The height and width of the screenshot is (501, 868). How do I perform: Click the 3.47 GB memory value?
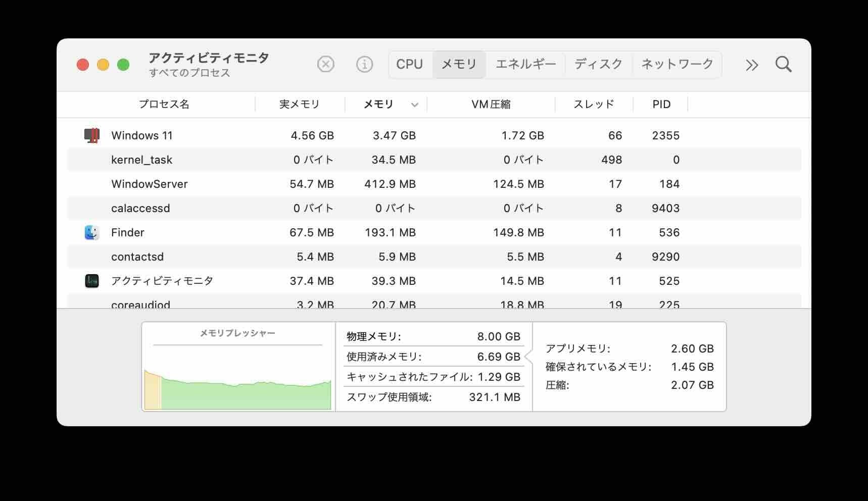394,135
